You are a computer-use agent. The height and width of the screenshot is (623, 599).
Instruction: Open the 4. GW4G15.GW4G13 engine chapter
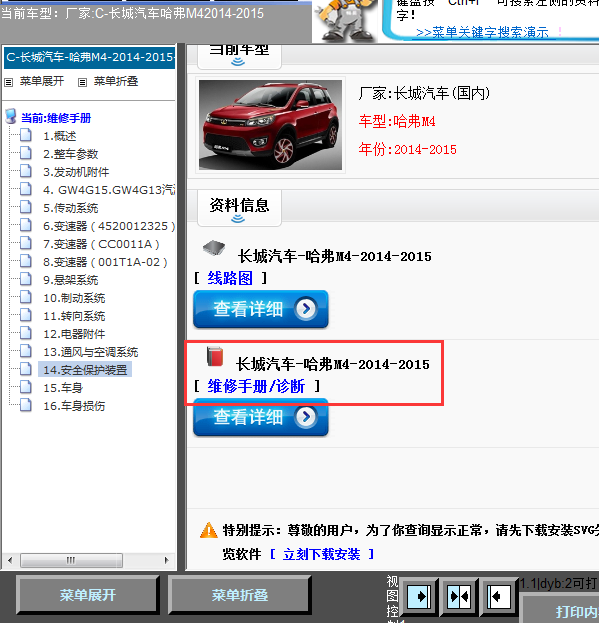click(109, 190)
